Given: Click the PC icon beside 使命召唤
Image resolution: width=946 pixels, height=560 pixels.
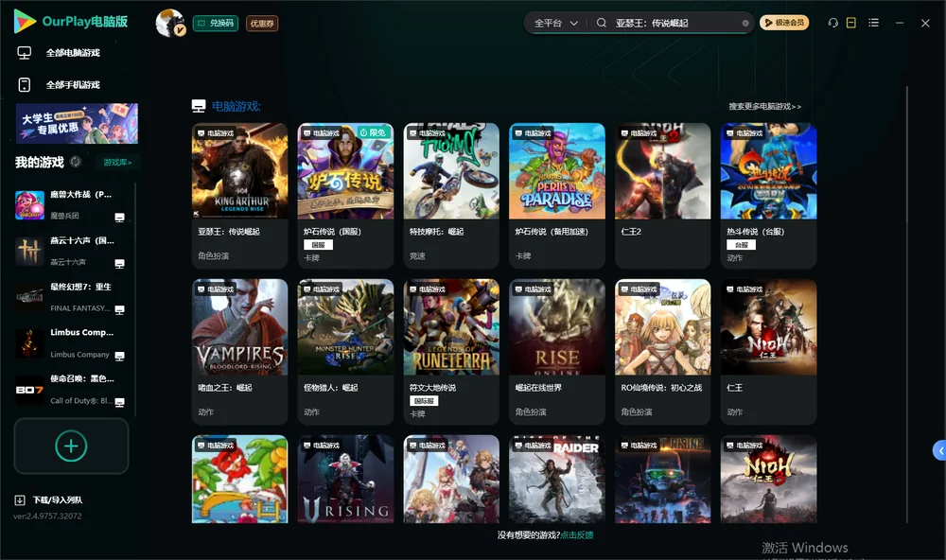Looking at the screenshot, I should tap(119, 402).
